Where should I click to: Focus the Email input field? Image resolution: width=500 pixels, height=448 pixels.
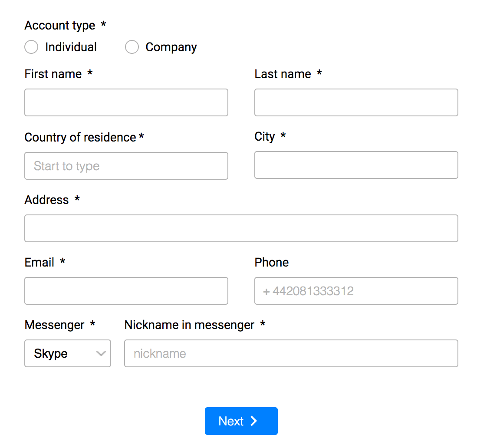126,291
